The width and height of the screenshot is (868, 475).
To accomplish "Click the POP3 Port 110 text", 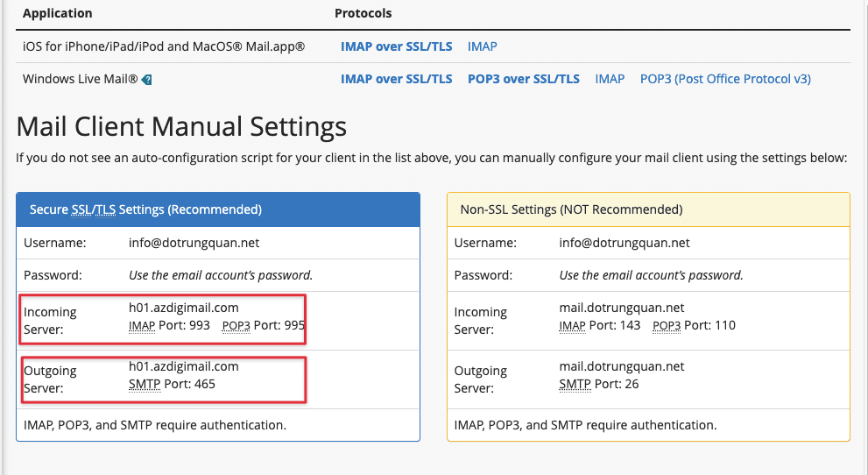I will [694, 325].
